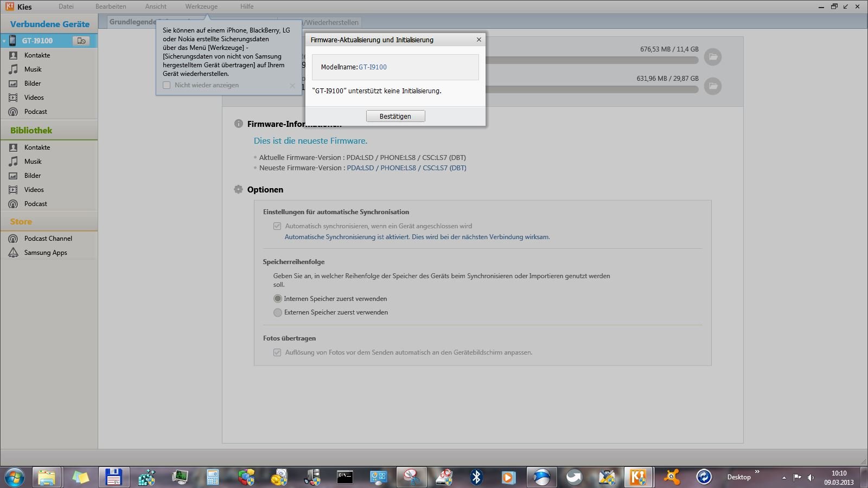Click the Optionen gear icon
The height and width of the screenshot is (488, 868).
[238, 189]
